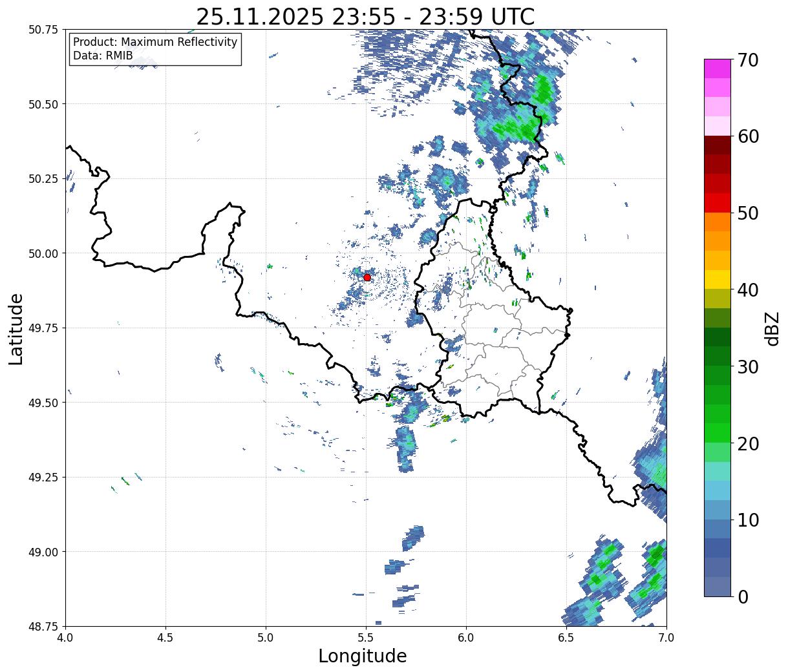The height and width of the screenshot is (672, 788).
Task: Click the bright red colorbar swatch above 50
Action: click(718, 203)
